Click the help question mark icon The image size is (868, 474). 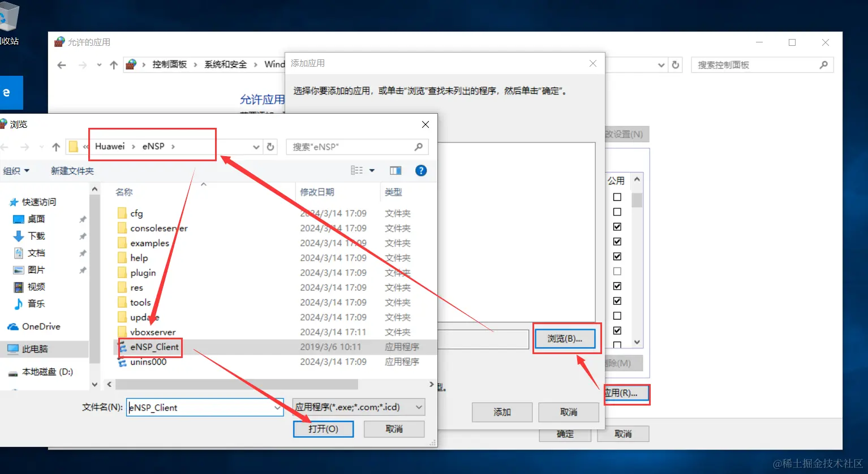[421, 171]
